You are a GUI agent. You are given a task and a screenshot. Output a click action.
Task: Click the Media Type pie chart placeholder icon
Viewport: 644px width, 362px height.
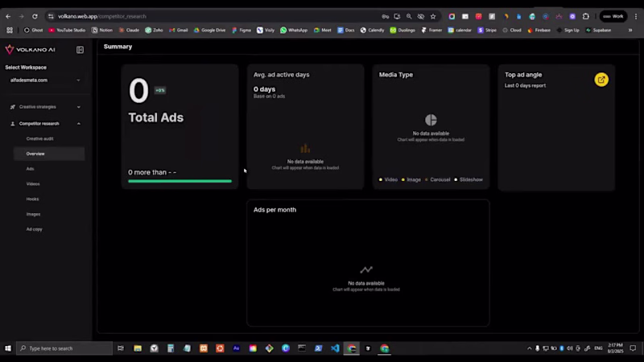[431, 120]
